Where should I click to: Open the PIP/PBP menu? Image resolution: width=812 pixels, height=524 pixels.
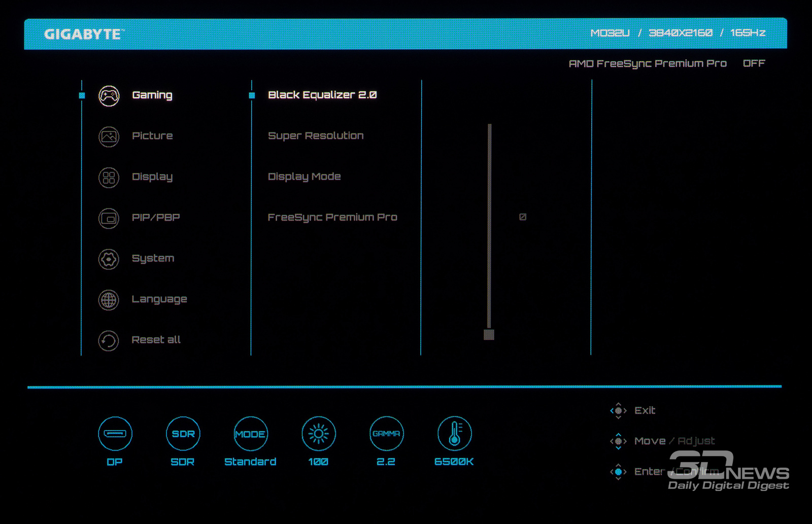[x=156, y=218]
